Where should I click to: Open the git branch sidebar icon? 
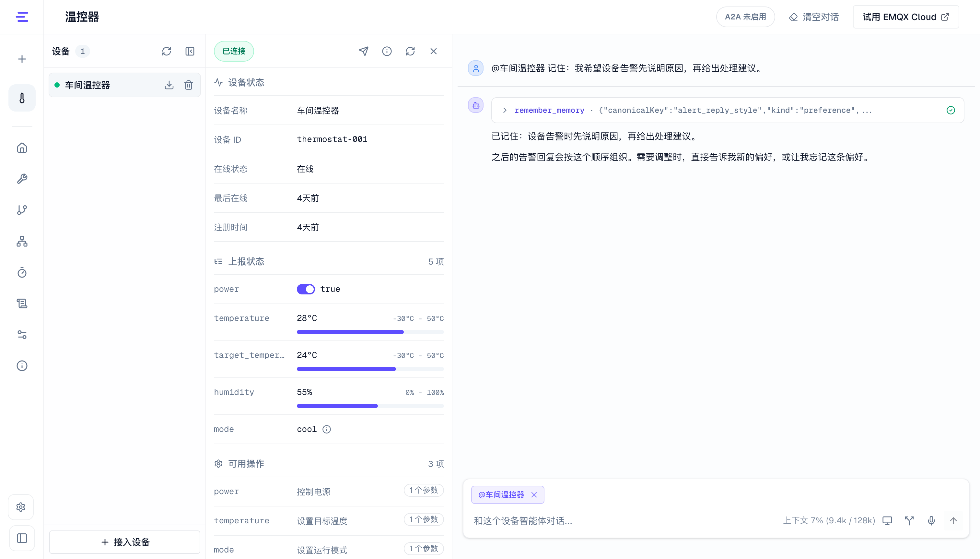click(x=22, y=210)
